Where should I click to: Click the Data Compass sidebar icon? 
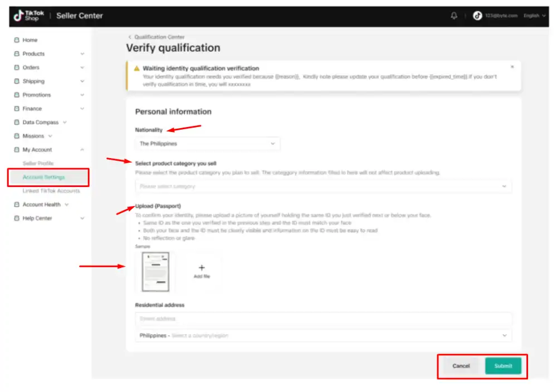pyautogui.click(x=17, y=122)
